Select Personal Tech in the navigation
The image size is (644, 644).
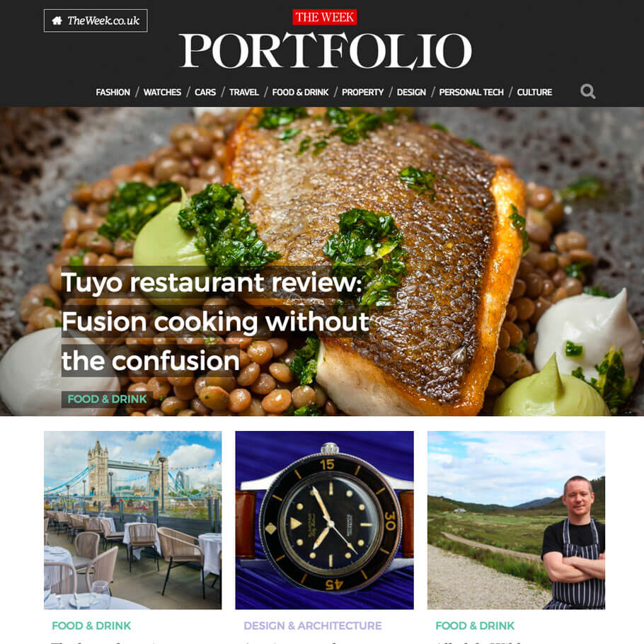coord(471,92)
